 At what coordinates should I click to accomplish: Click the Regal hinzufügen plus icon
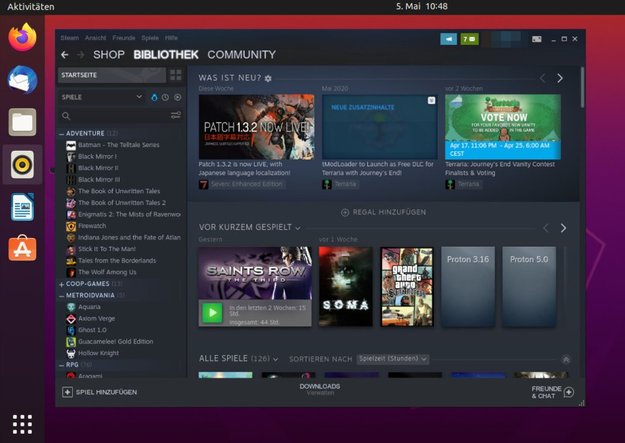click(345, 213)
